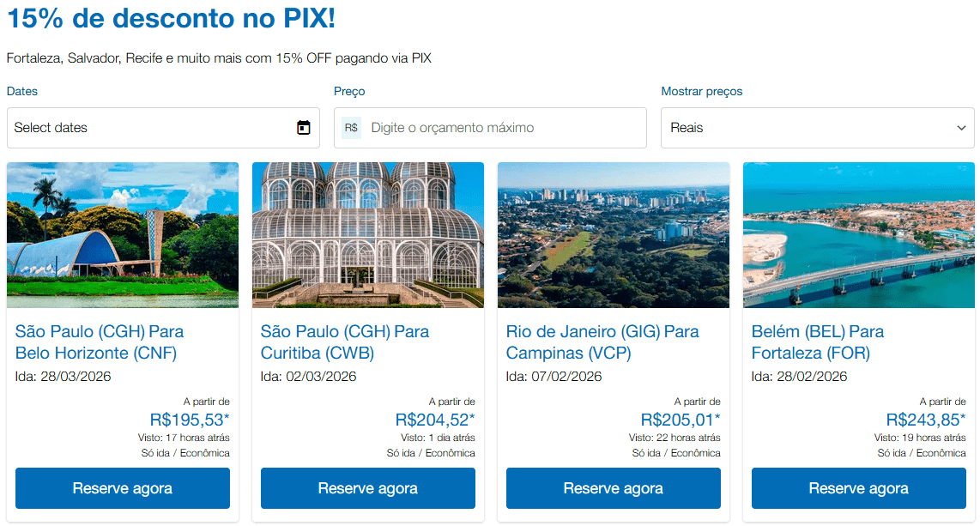Open the Select dates picker field

(x=150, y=128)
